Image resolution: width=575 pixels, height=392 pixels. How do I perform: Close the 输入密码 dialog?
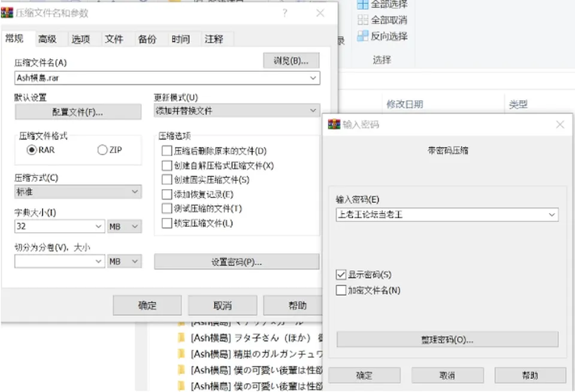(559, 124)
